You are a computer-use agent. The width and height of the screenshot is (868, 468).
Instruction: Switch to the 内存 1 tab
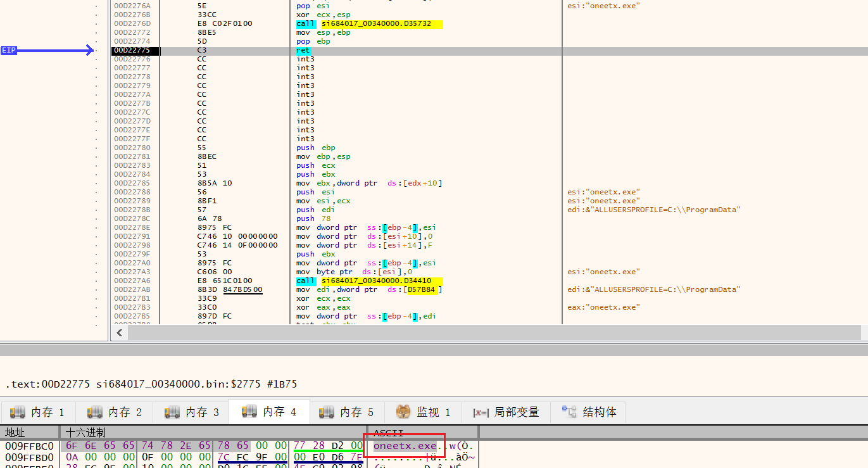tap(37, 412)
